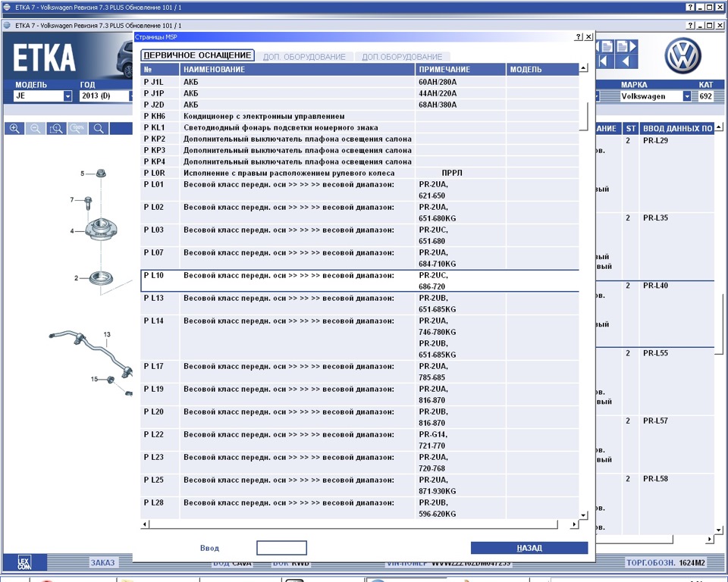Go to next illustration page icon

[626, 46]
